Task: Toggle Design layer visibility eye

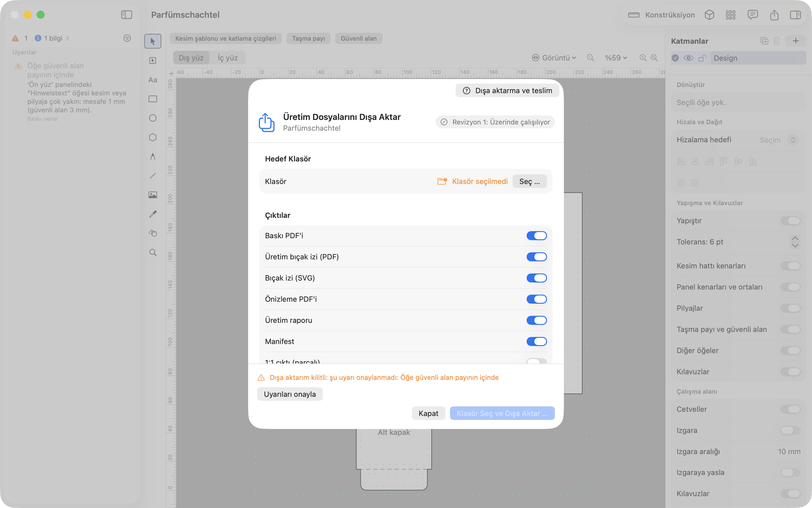Action: [689, 58]
